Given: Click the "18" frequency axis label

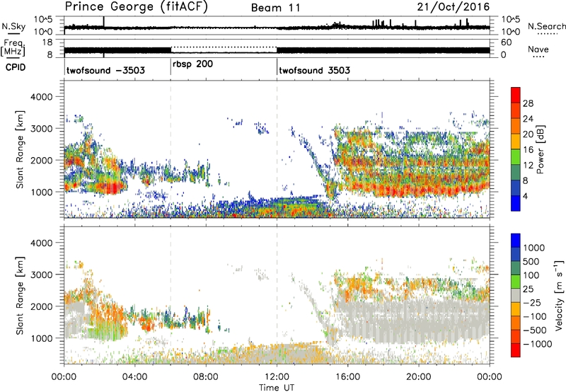Looking at the screenshot, I should tap(47, 42).
